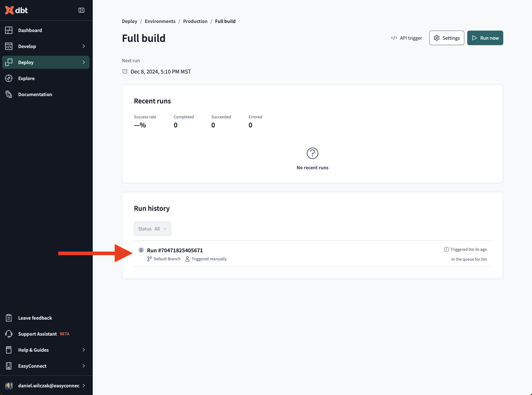Screen dimensions: 532x395
Task: Select Deploy in the sidebar
Action: pyautogui.click(x=46, y=62)
